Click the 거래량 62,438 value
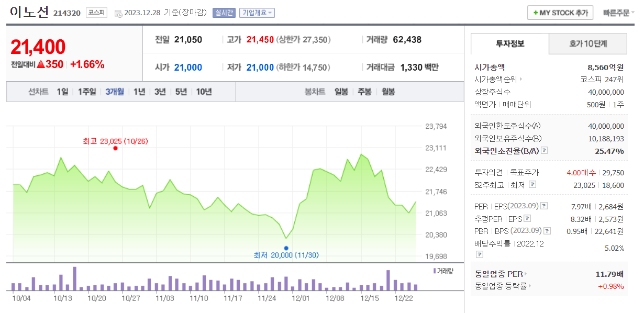644x313 pixels. 407,40
